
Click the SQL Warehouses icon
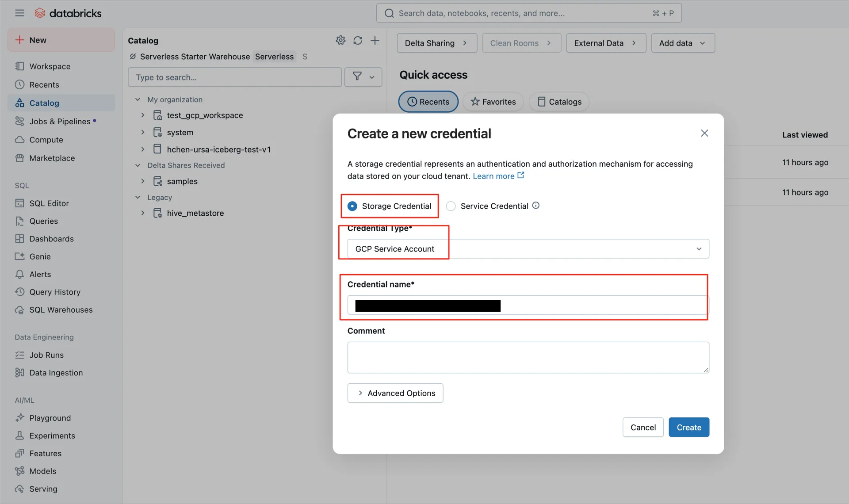click(x=19, y=310)
